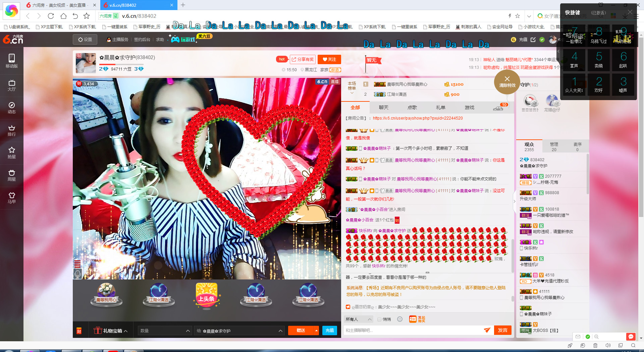Trigger hotkey 5 卖萌 sound
The image size is (644, 352).
599,60
